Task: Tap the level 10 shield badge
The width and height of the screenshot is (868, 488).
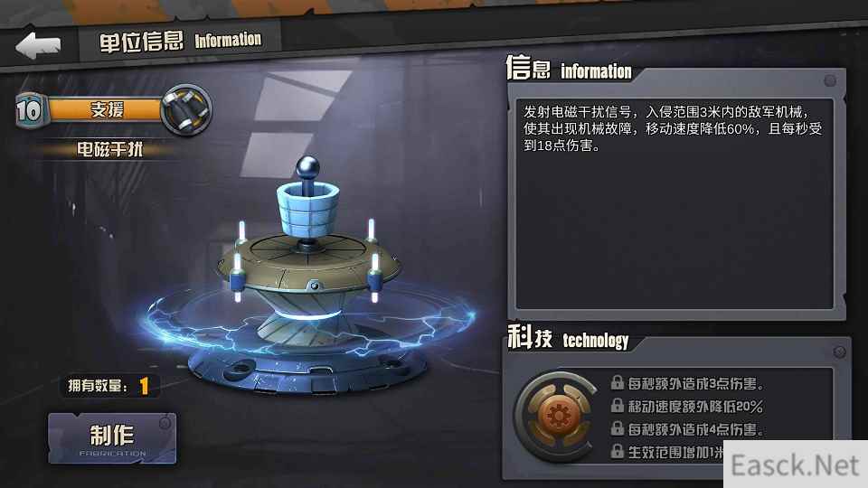Action: point(29,110)
